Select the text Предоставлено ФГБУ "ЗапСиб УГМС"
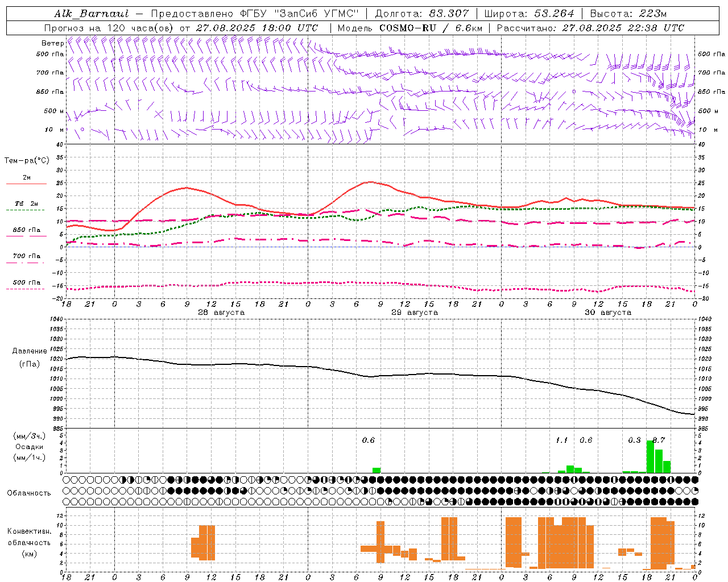The width and height of the screenshot is (728, 582). (x=254, y=14)
